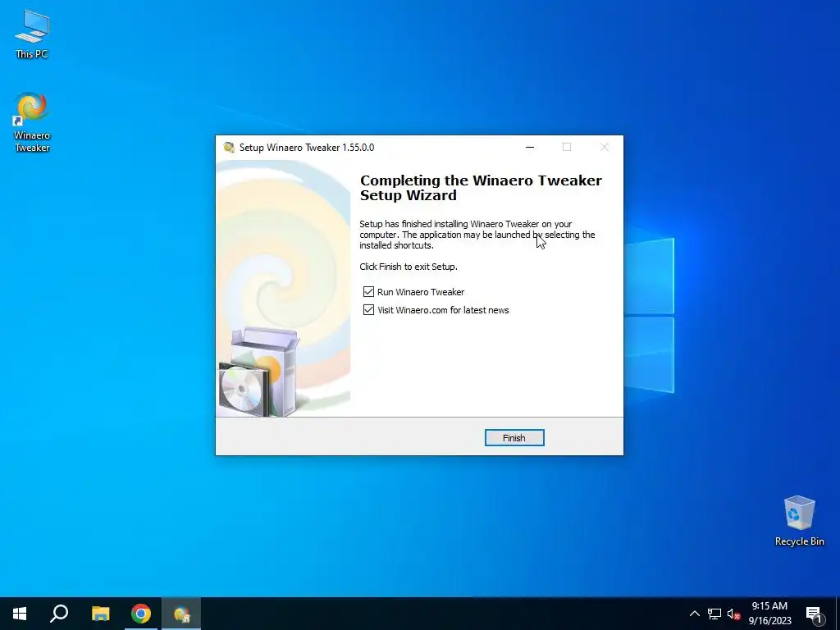Click the muted volume tray icon
This screenshot has height=630, width=840.
(733, 614)
